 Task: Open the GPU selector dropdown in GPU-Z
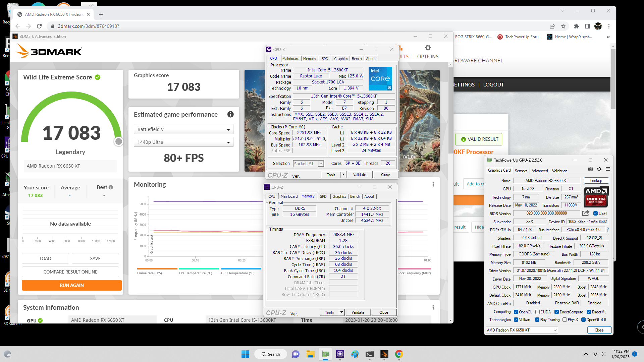tap(522, 330)
